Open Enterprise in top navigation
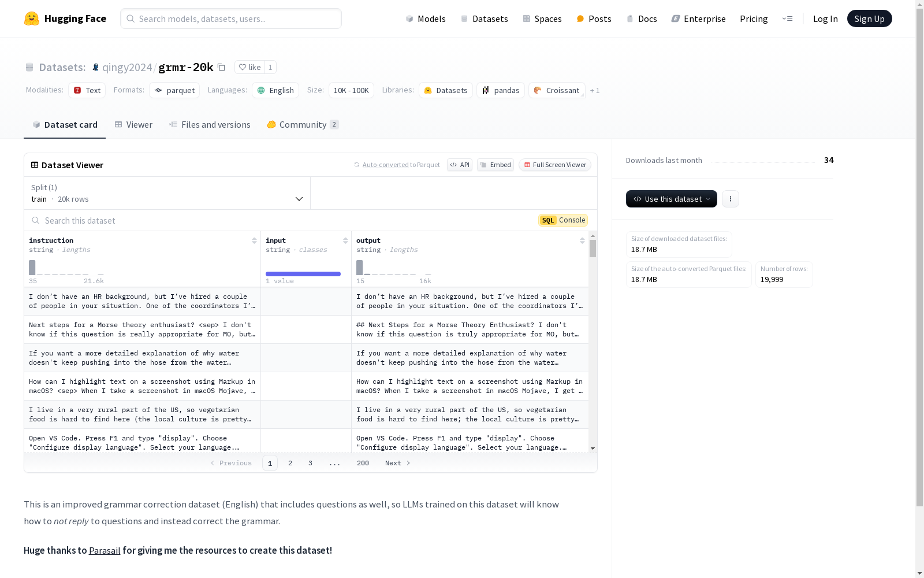Screen dimensions: 924x578 (x=698, y=18)
